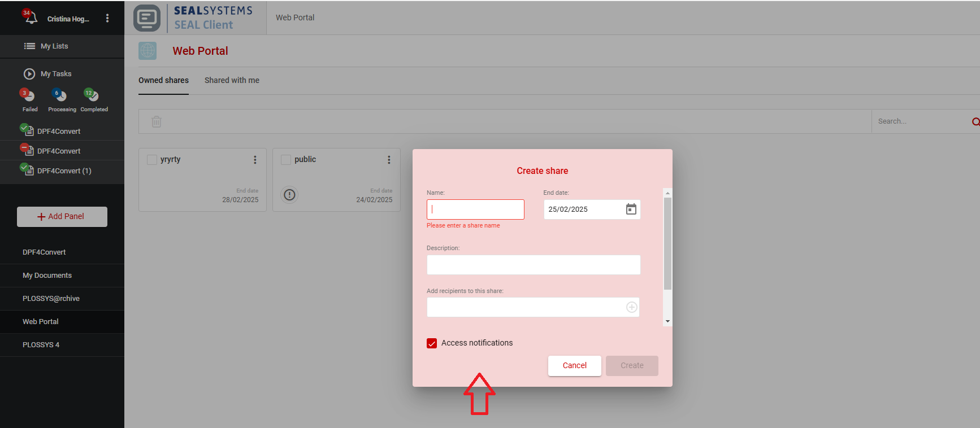
Task: Open the yryrty share options menu
Action: point(255,160)
